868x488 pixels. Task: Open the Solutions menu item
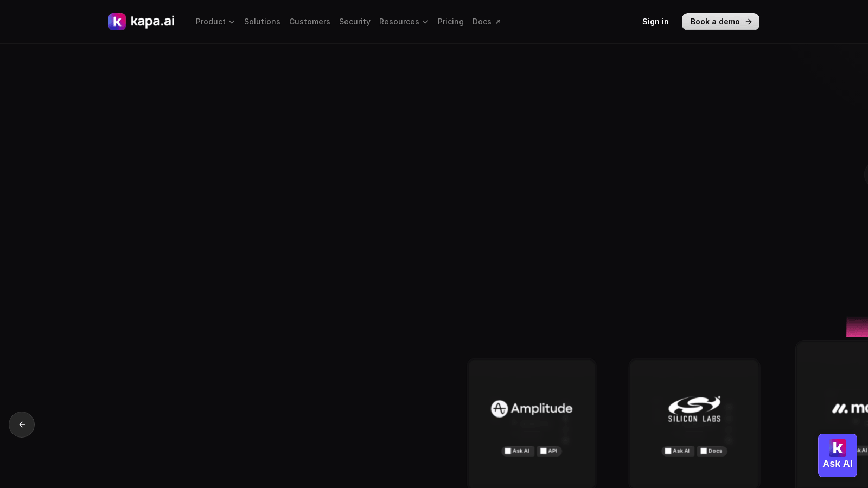pos(262,22)
